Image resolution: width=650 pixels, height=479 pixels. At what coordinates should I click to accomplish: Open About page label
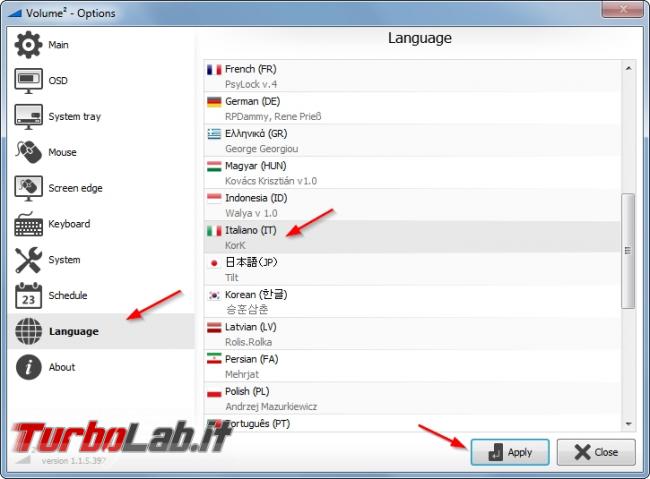pyautogui.click(x=62, y=367)
